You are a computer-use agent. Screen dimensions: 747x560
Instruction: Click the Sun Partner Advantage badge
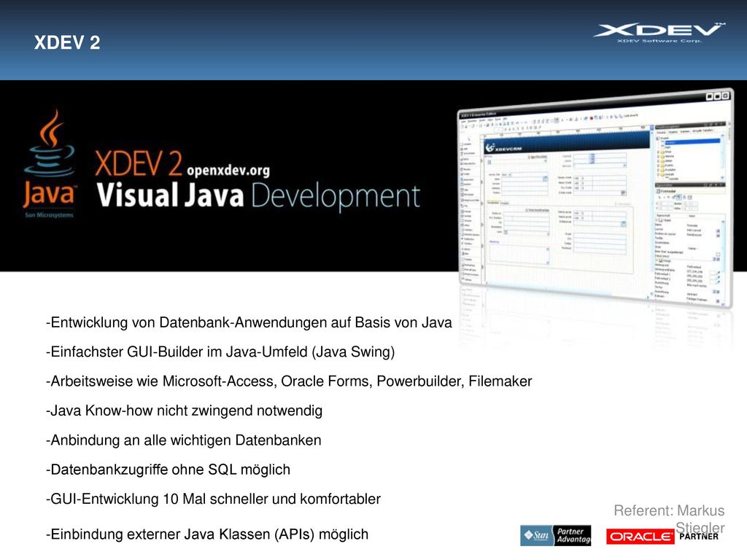pos(555,535)
